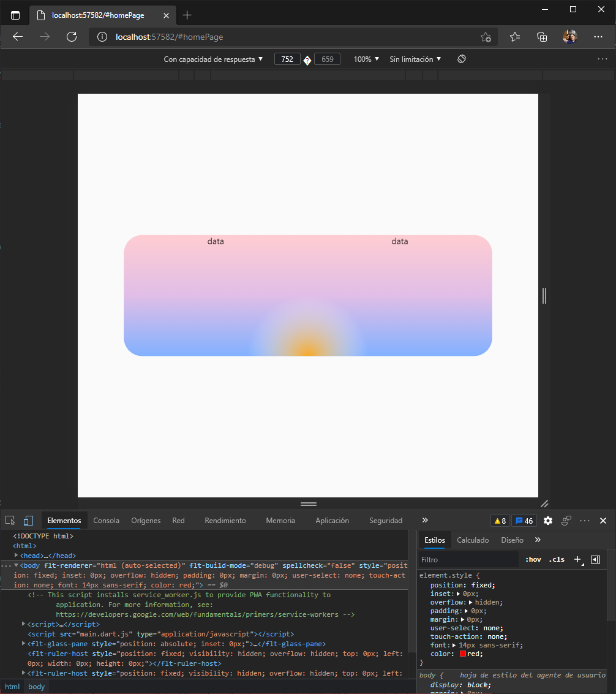Viewport: 616px width, 694px height.
Task: Open the 46 issues message counter
Action: click(x=524, y=521)
